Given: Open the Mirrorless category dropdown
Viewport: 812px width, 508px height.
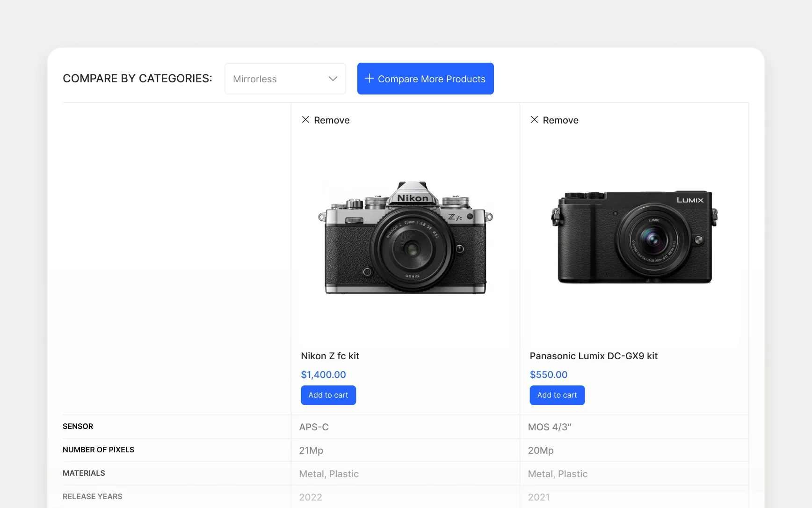Looking at the screenshot, I should click(x=285, y=79).
